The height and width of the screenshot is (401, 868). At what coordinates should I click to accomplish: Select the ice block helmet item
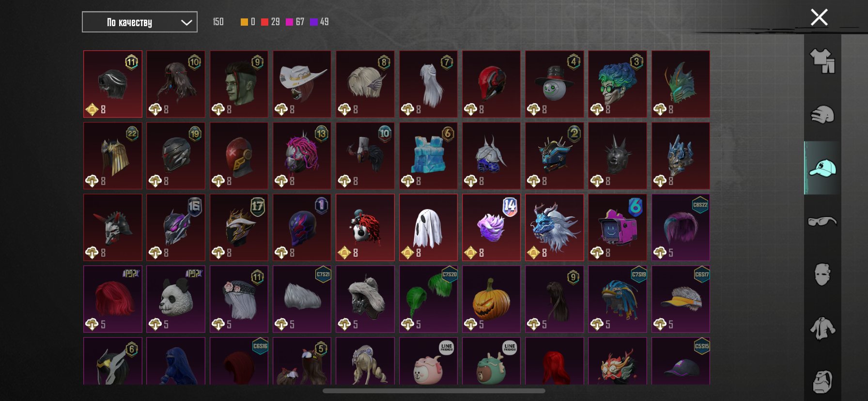click(x=428, y=156)
